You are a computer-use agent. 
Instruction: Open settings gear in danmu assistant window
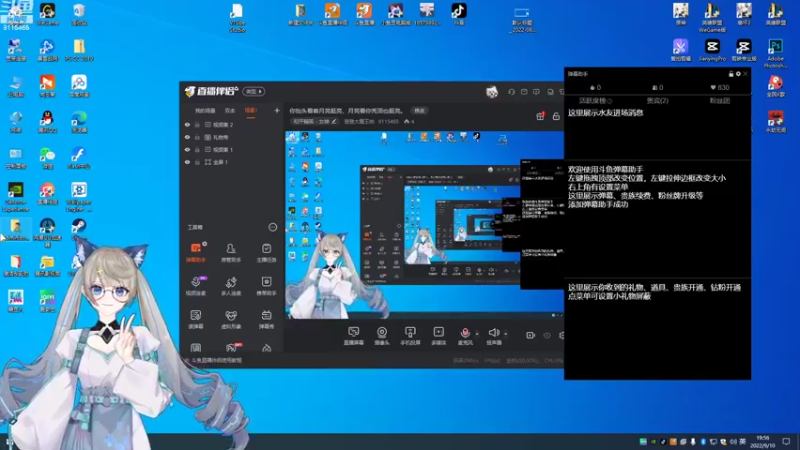tap(738, 74)
